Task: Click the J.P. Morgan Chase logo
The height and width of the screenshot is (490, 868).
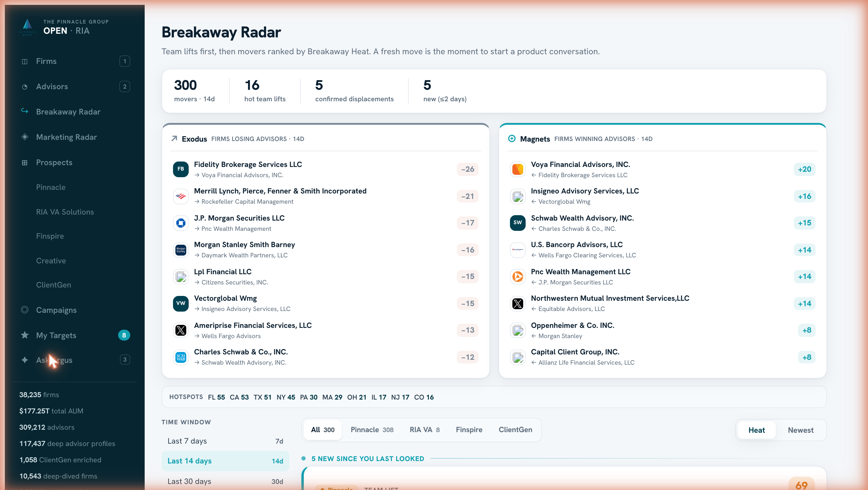Action: (181, 223)
